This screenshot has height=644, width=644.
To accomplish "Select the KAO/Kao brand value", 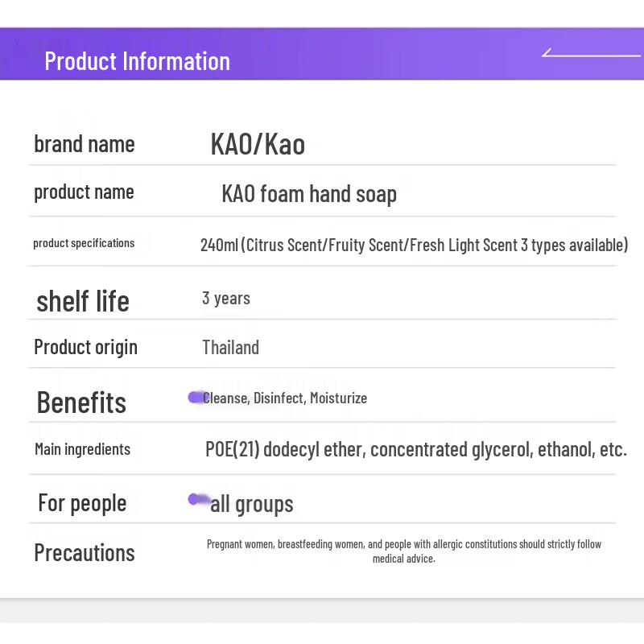I will click(x=258, y=145).
